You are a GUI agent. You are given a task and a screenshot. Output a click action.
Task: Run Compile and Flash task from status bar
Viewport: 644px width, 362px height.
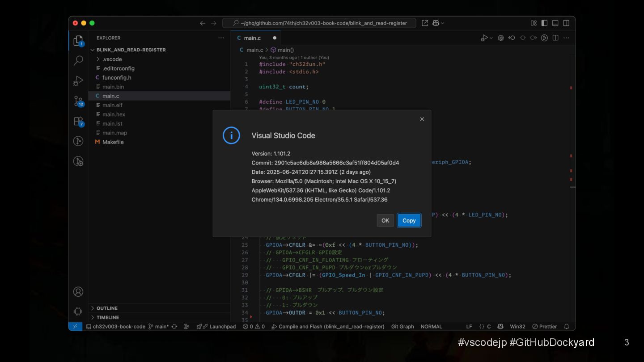point(328,327)
